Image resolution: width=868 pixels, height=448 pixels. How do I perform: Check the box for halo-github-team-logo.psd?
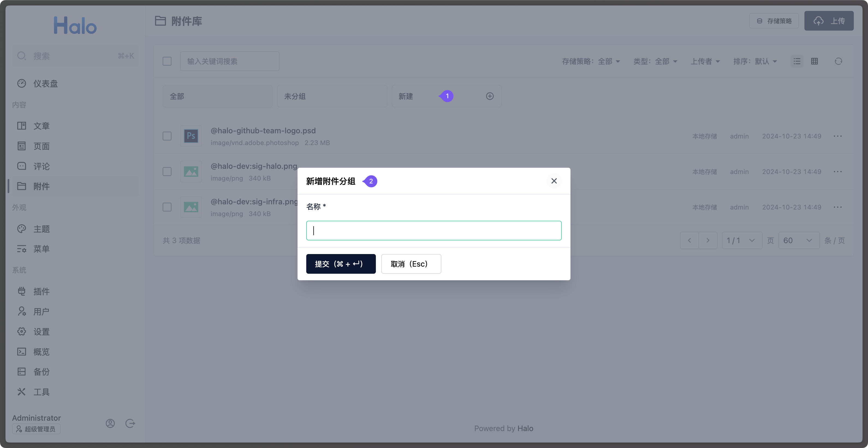click(167, 136)
